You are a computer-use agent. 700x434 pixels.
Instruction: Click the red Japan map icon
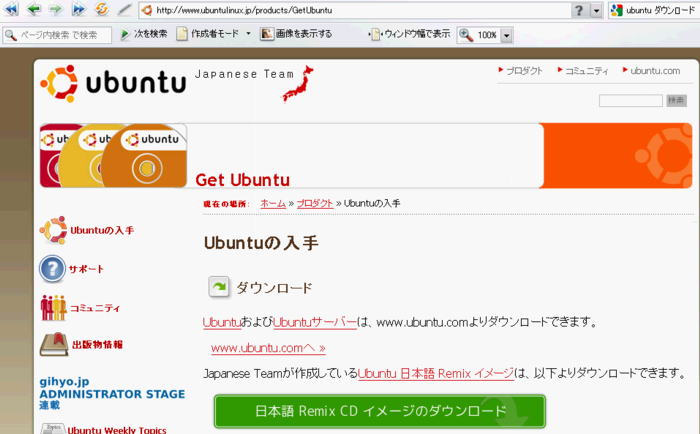pos(298,84)
